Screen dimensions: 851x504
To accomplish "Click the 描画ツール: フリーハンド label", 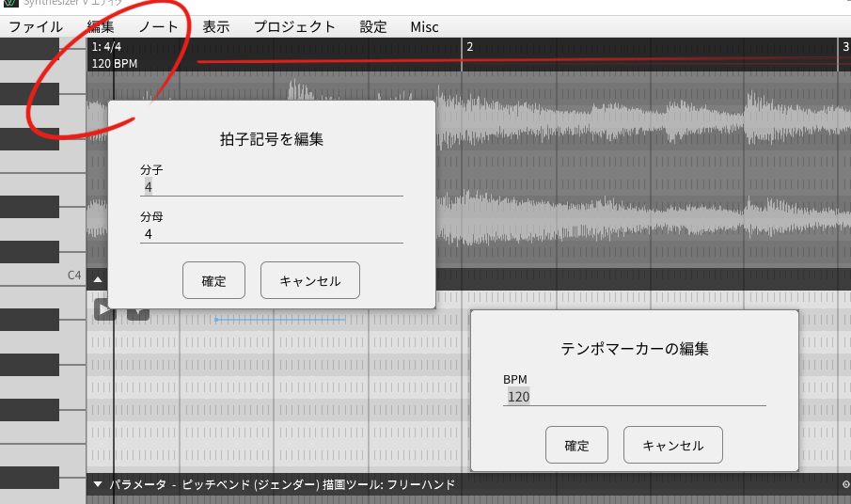I will pyautogui.click(x=388, y=484).
